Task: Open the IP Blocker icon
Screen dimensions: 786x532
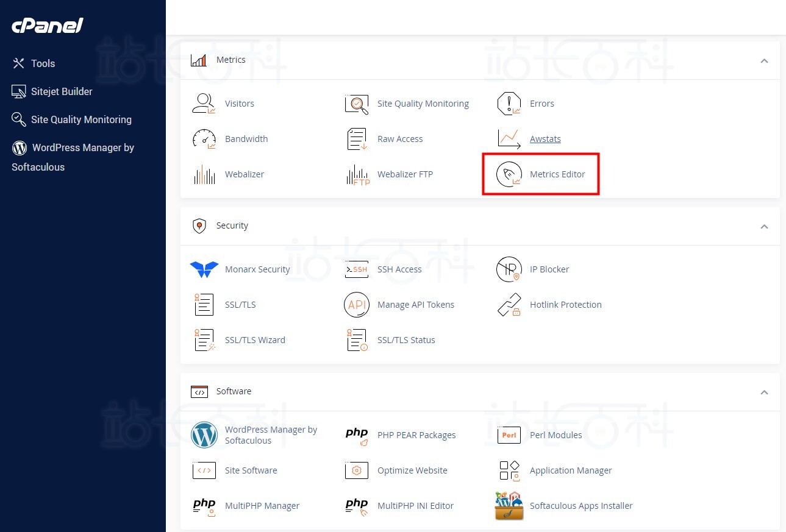Action: click(x=509, y=269)
